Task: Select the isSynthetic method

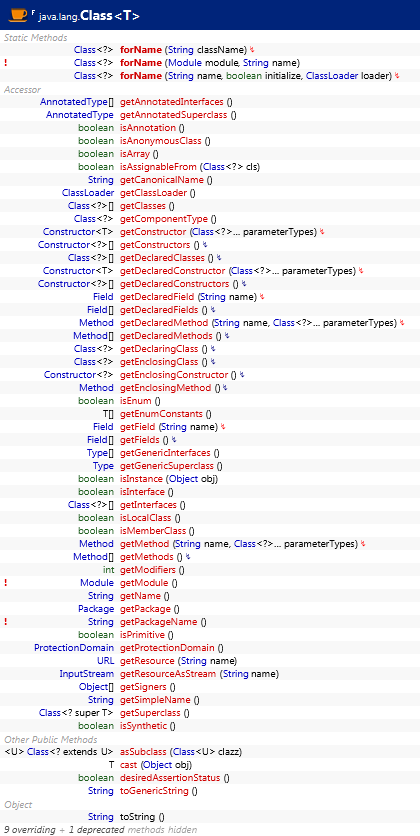Action: (143, 726)
